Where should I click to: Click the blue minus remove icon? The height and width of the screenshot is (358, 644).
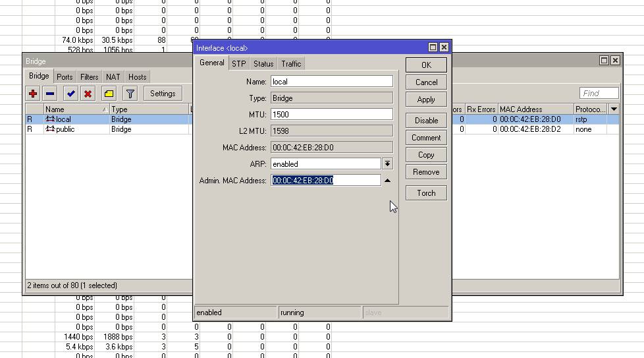click(x=50, y=94)
